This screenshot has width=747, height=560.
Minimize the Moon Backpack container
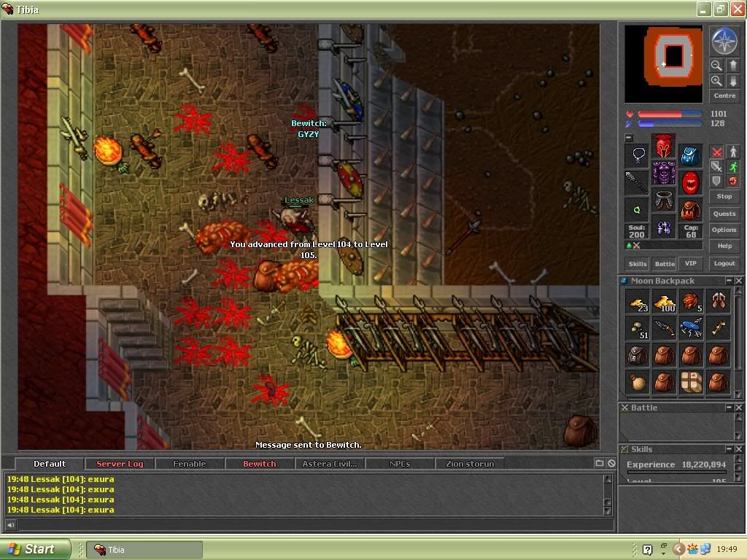(729, 281)
